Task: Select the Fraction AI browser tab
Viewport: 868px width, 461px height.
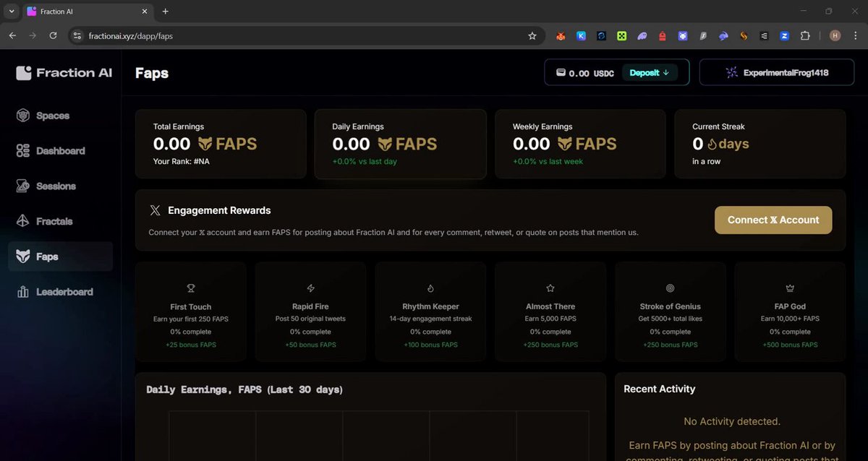Action: coord(87,12)
